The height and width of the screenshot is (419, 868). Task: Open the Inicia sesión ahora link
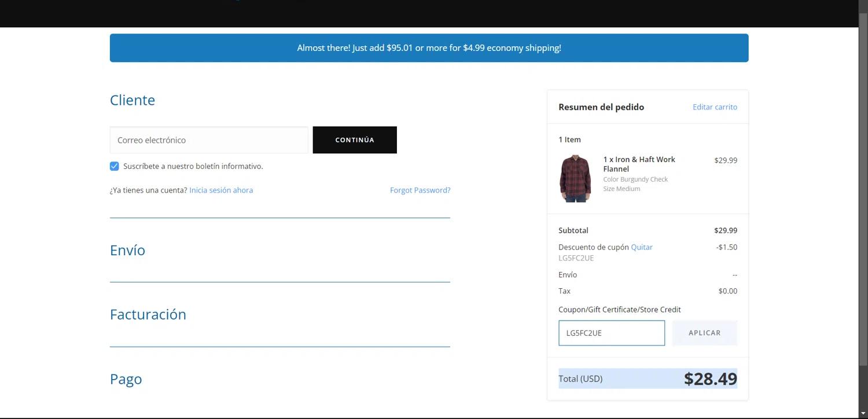pyautogui.click(x=221, y=190)
